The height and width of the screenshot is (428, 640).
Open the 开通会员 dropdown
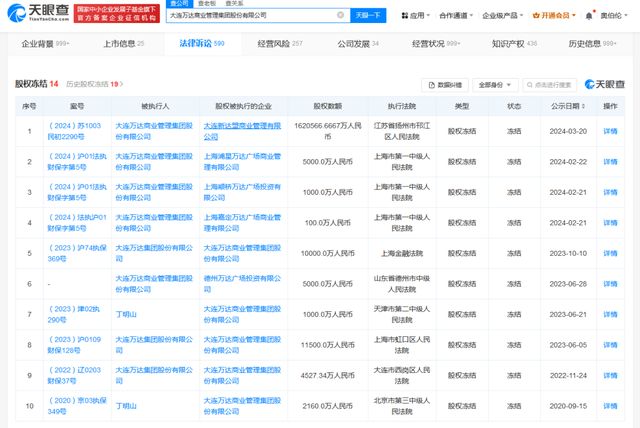point(554,16)
